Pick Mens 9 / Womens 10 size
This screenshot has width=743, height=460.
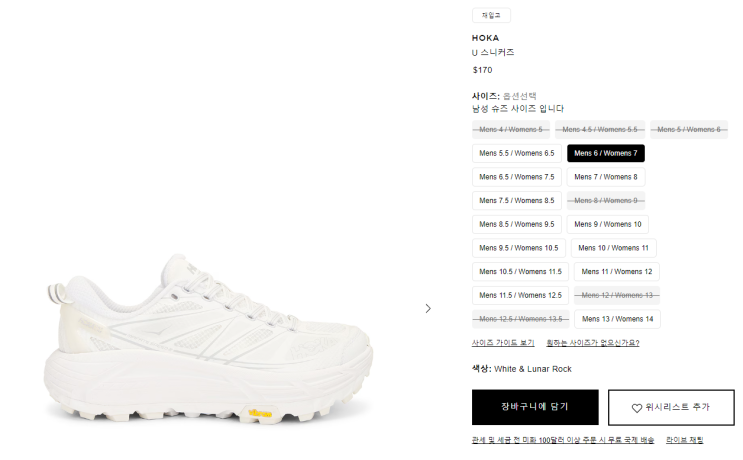tap(607, 225)
